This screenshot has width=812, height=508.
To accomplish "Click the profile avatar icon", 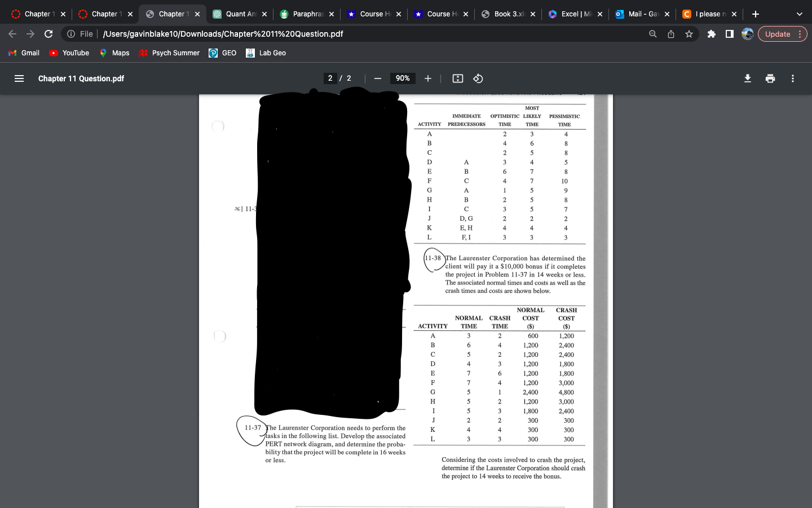I will click(747, 34).
